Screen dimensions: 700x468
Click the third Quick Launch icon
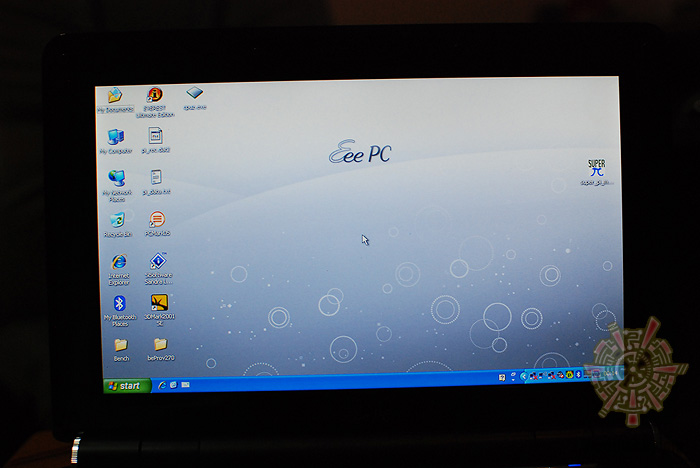coord(185,384)
